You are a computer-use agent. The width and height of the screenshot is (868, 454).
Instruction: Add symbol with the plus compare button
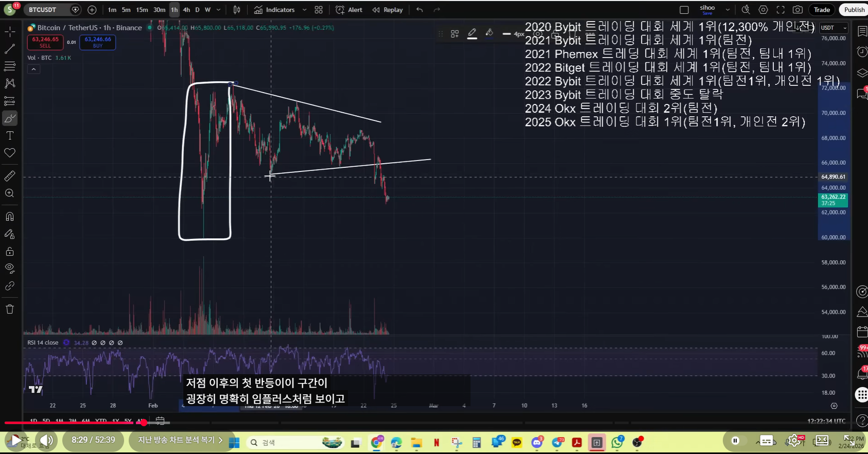(92, 10)
